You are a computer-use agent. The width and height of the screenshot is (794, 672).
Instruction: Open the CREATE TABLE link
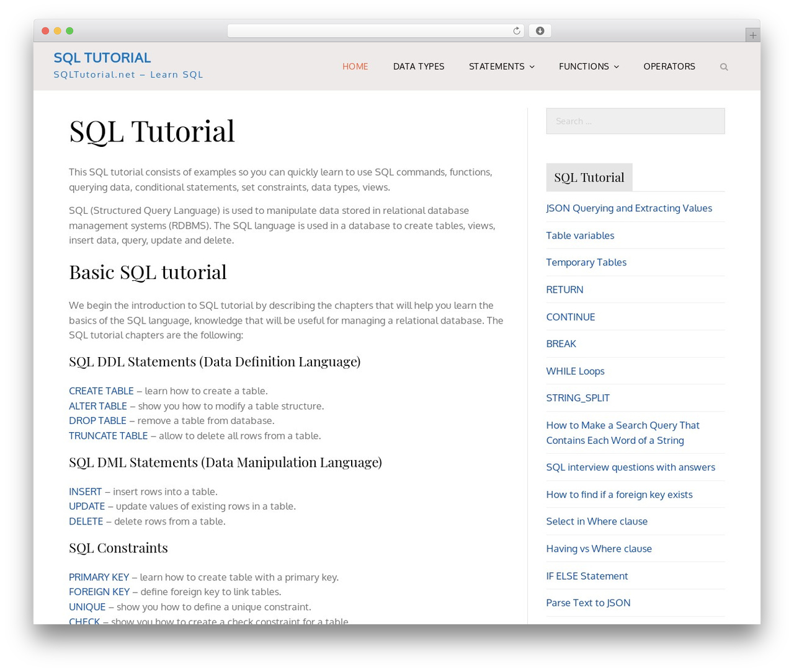pos(101,391)
